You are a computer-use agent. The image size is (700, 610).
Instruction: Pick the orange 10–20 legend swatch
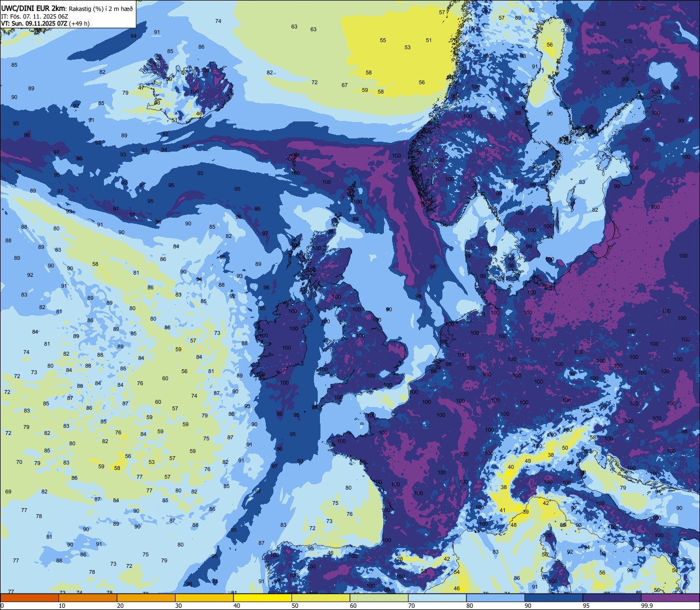pyautogui.click(x=87, y=598)
